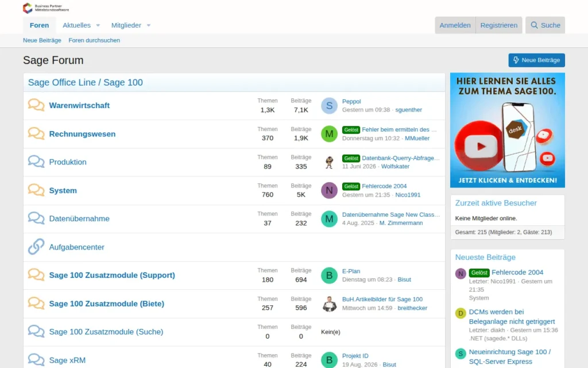Screen dimensions: 588x368
Task: Click the Aufgabencenter chain link icon
Action: point(36,247)
